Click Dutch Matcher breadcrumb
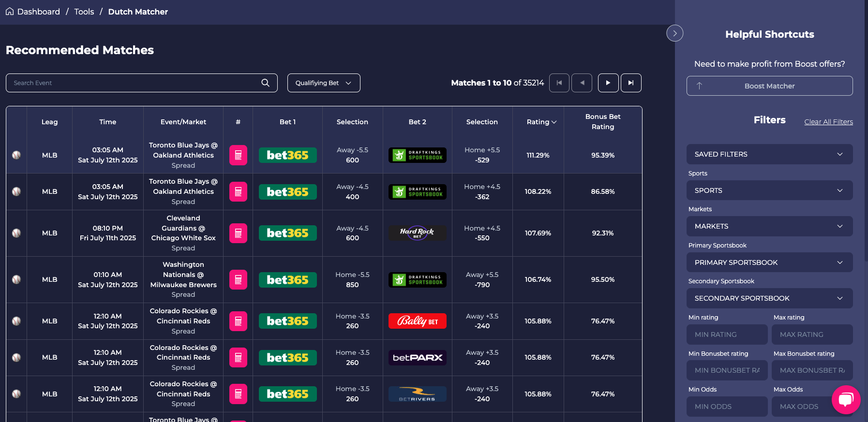 tap(138, 12)
